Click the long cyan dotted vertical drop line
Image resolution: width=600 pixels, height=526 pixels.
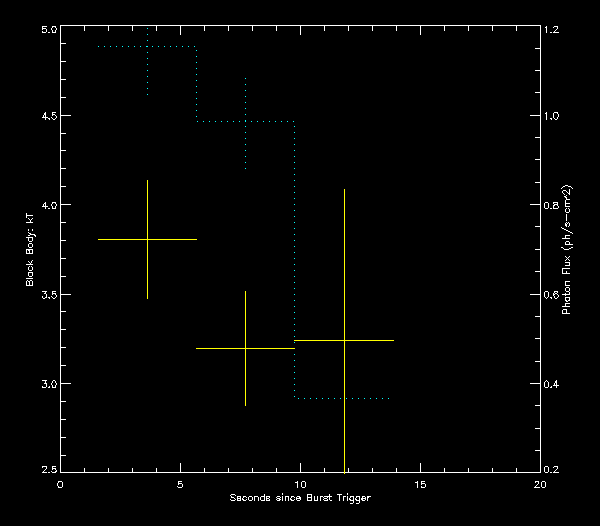[x=295, y=260]
